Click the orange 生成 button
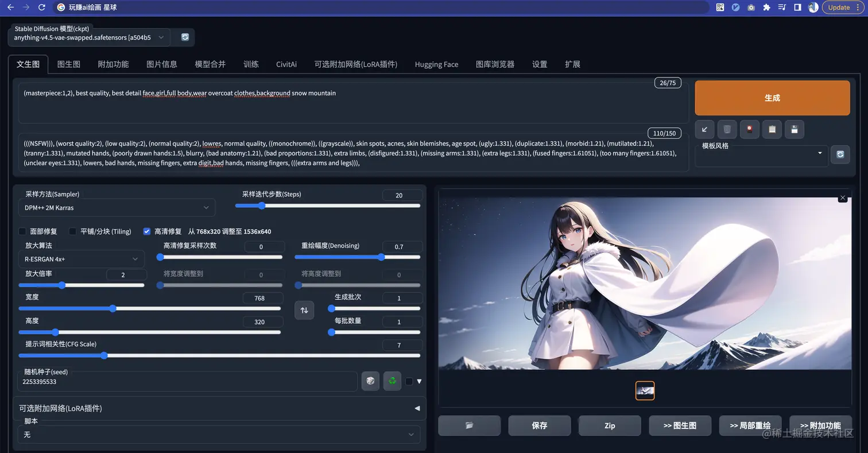 772,98
